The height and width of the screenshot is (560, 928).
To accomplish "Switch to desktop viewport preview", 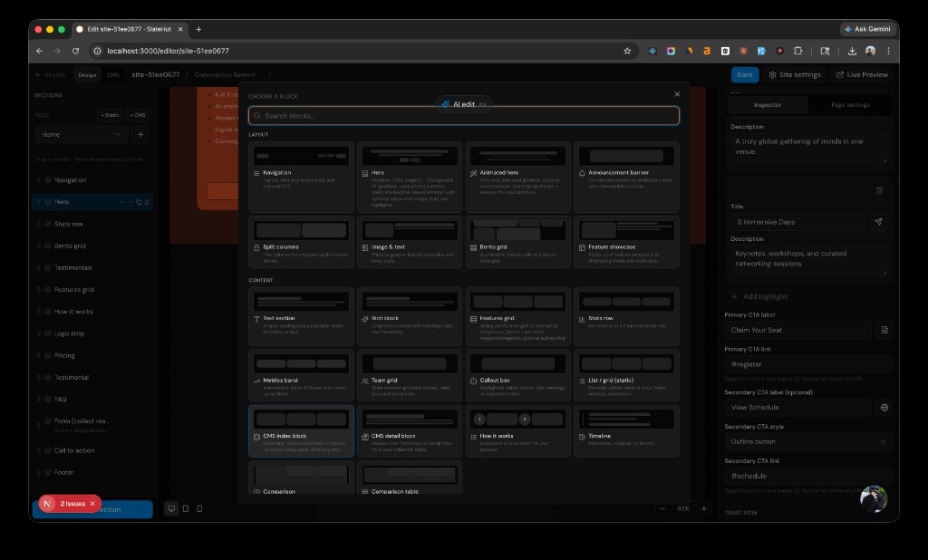I will tap(171, 509).
